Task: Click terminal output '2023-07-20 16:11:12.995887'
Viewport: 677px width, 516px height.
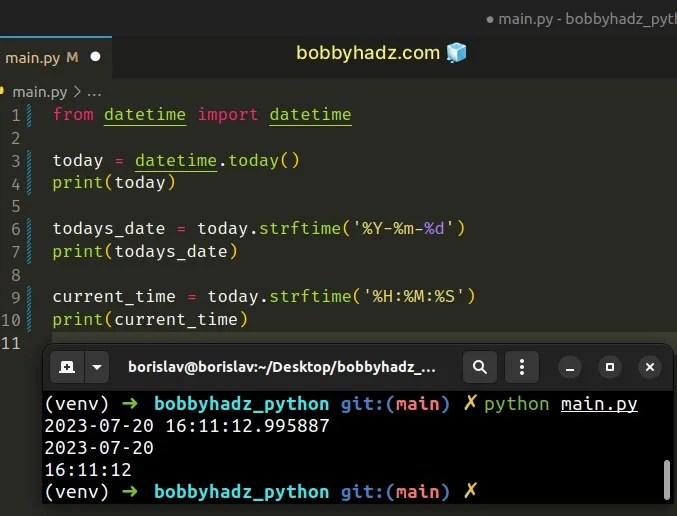Action: click(x=187, y=426)
